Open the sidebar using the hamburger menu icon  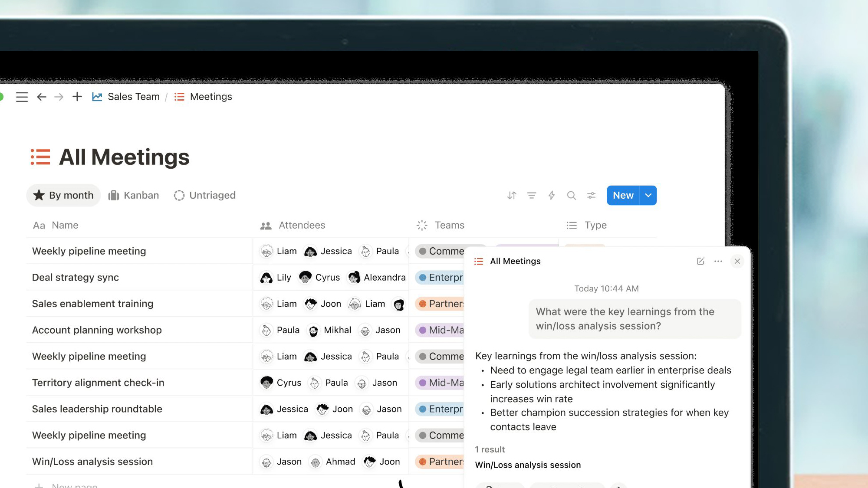point(22,97)
